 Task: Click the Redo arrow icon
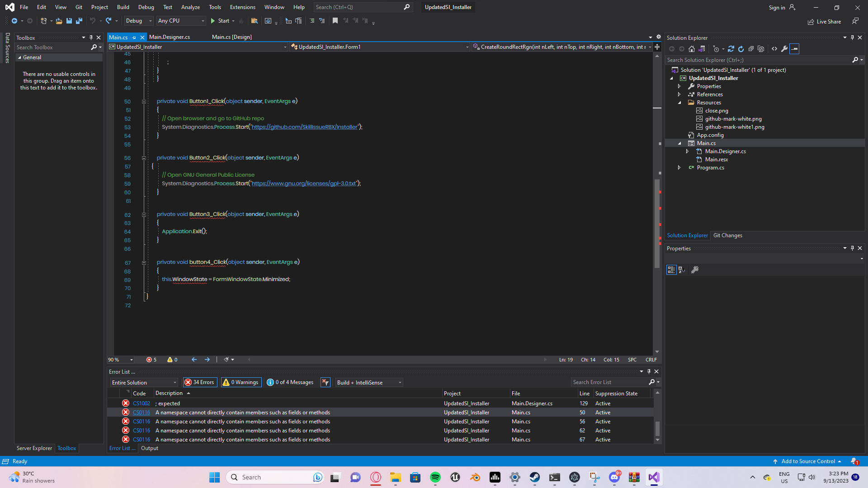[108, 21]
